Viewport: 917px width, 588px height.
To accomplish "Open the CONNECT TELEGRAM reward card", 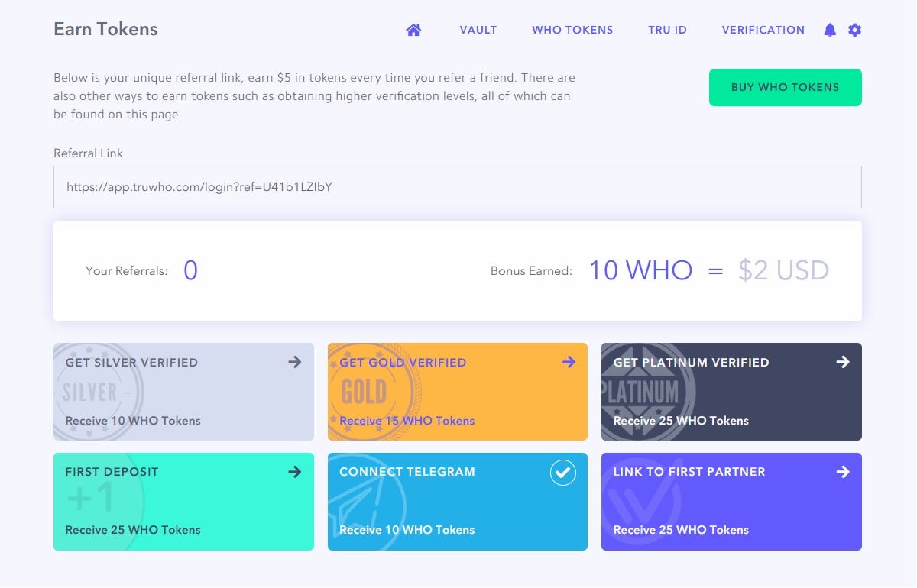I will [457, 502].
